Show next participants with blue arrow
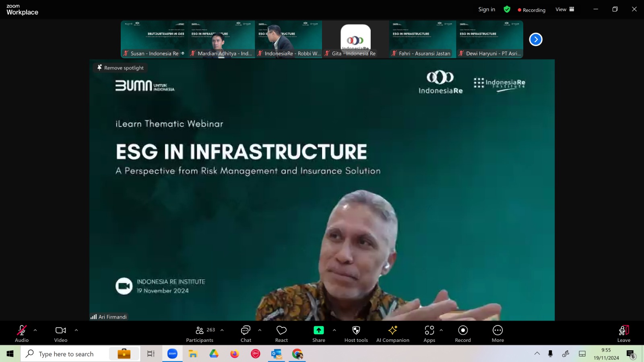Screen dimensions: 644x362 (536, 39)
